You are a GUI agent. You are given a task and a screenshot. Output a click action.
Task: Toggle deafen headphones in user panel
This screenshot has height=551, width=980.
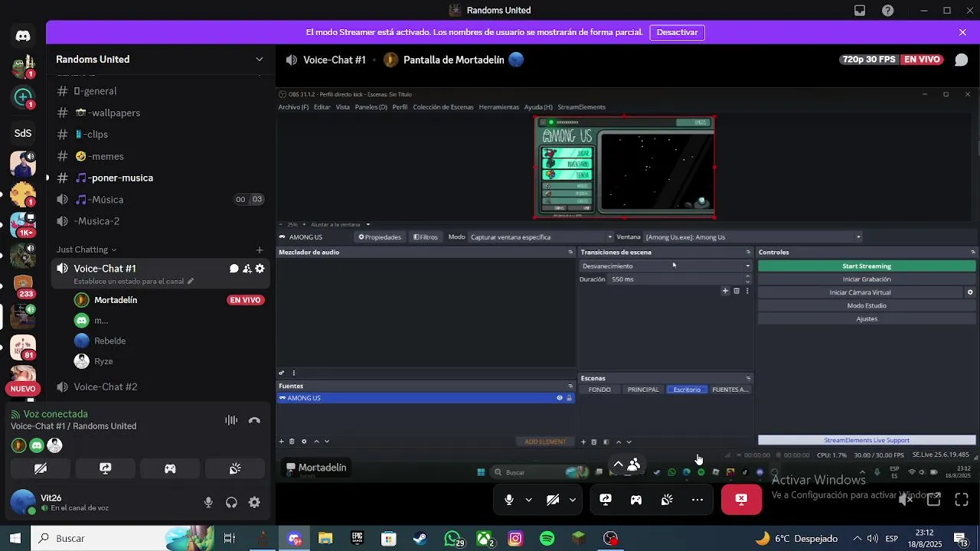pyautogui.click(x=231, y=503)
